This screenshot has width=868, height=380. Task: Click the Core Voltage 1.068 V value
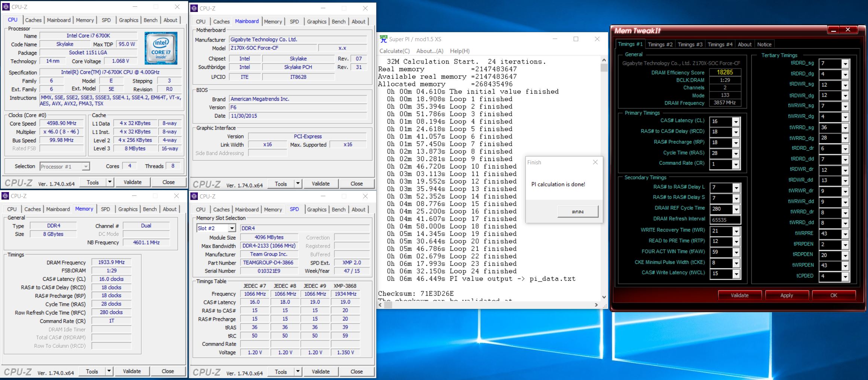[120, 61]
